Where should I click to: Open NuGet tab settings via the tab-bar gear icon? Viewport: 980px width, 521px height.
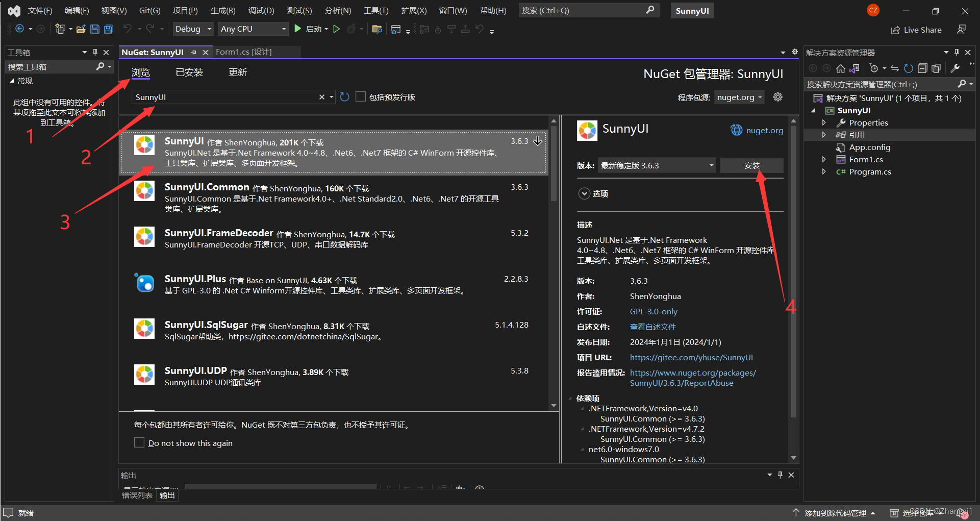click(x=795, y=52)
